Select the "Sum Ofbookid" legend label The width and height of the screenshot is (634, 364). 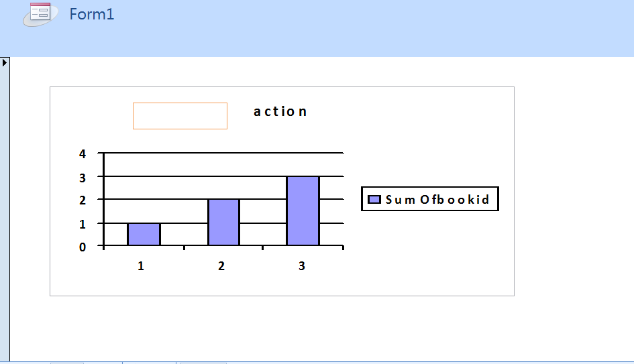coord(437,199)
